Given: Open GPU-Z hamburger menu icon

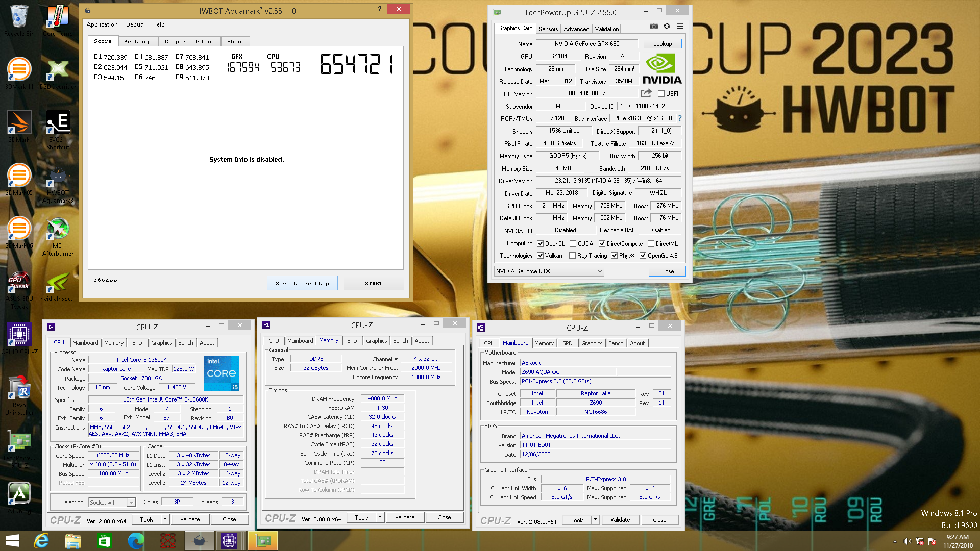Looking at the screenshot, I should 680,26.
